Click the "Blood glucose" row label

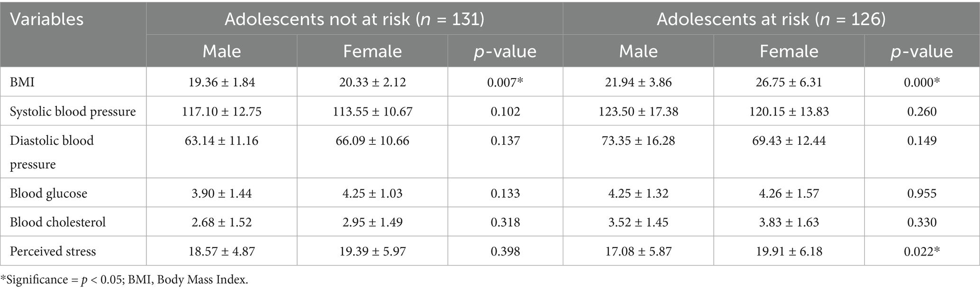tap(48, 194)
